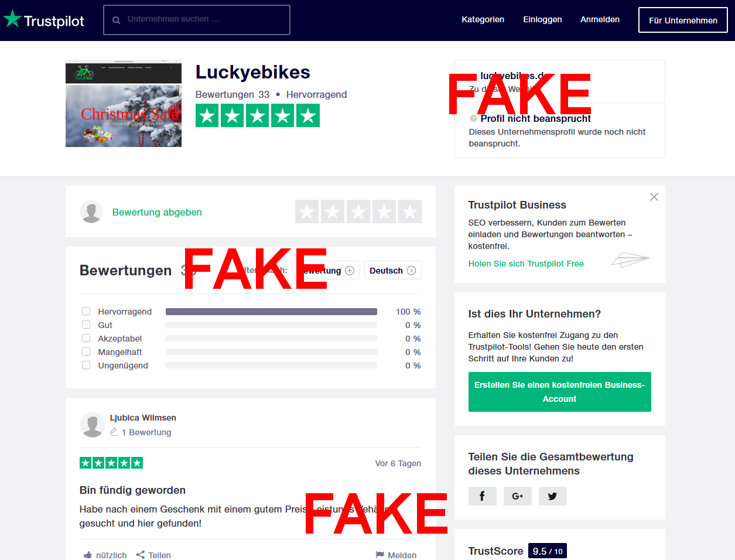Viewport: 735px width, 560px height.
Task: Open the Deutsch language dropdown
Action: coord(393,271)
